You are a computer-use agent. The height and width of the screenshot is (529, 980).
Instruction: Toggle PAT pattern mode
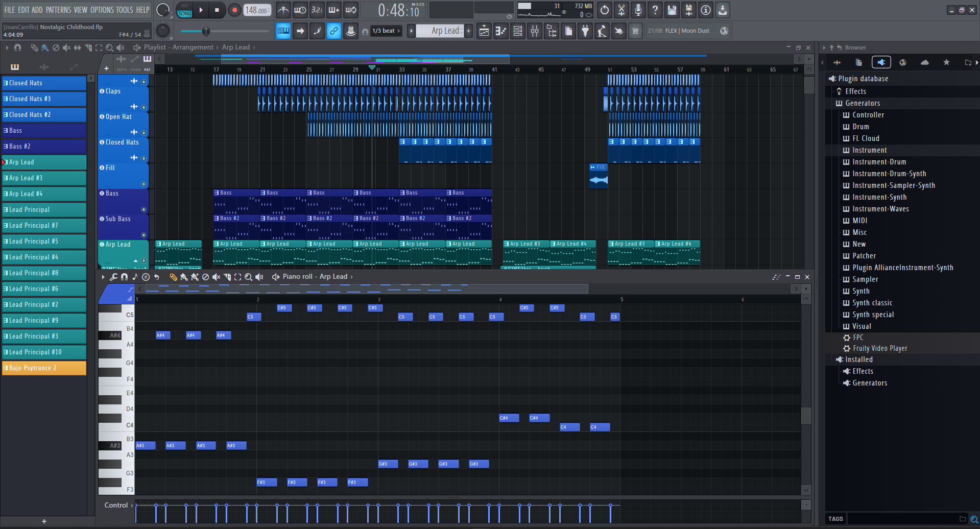pyautogui.click(x=185, y=6)
